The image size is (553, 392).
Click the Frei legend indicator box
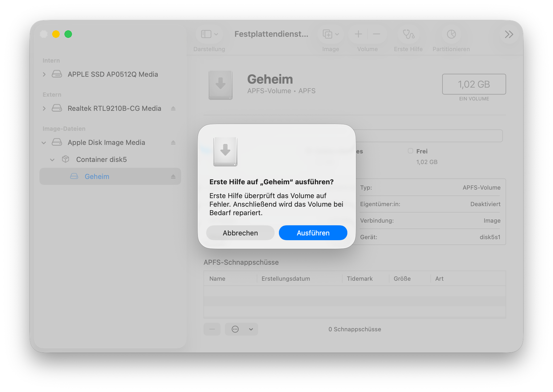(x=410, y=151)
